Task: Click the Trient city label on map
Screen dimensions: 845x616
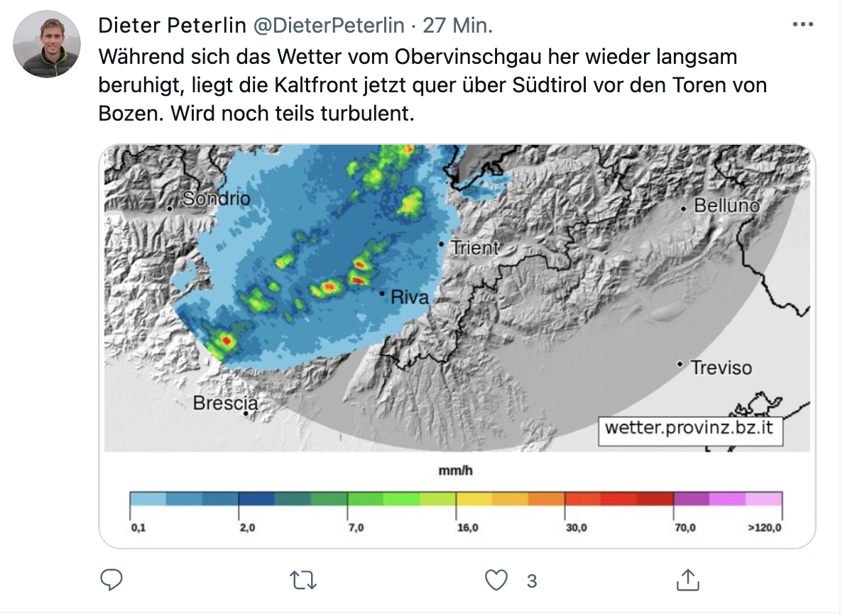Action: click(x=475, y=248)
